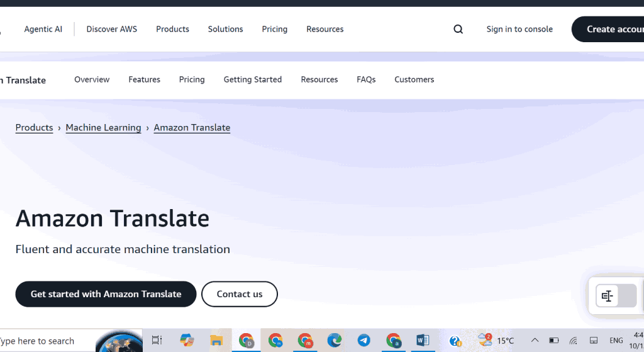The width and height of the screenshot is (644, 352).
Task: Expand the Solutions menu in top navigation
Action: pyautogui.click(x=225, y=29)
